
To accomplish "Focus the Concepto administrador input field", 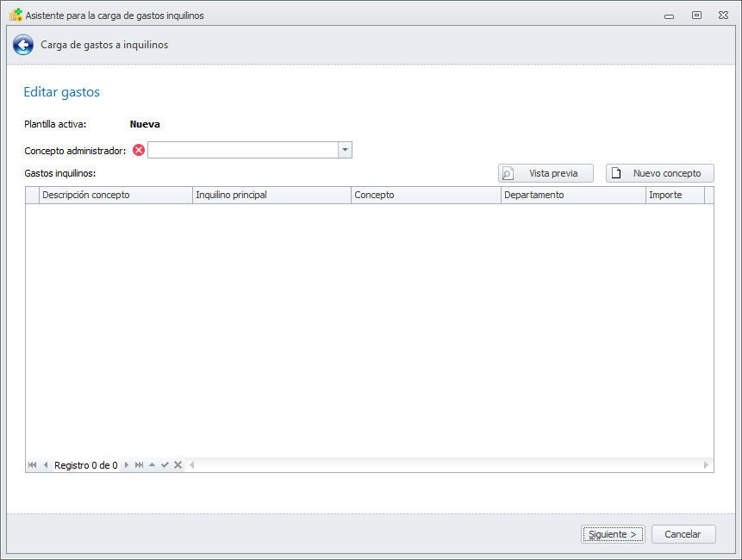I will tap(243, 150).
